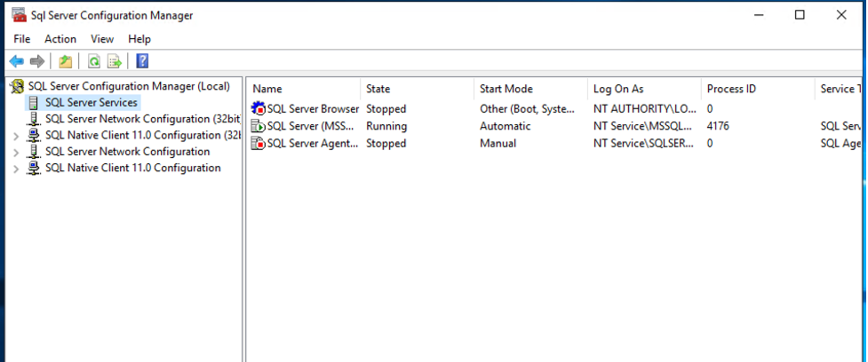This screenshot has height=362, width=868.
Task: Maximize the Sql Server Configuration Manager window
Action: tap(800, 15)
